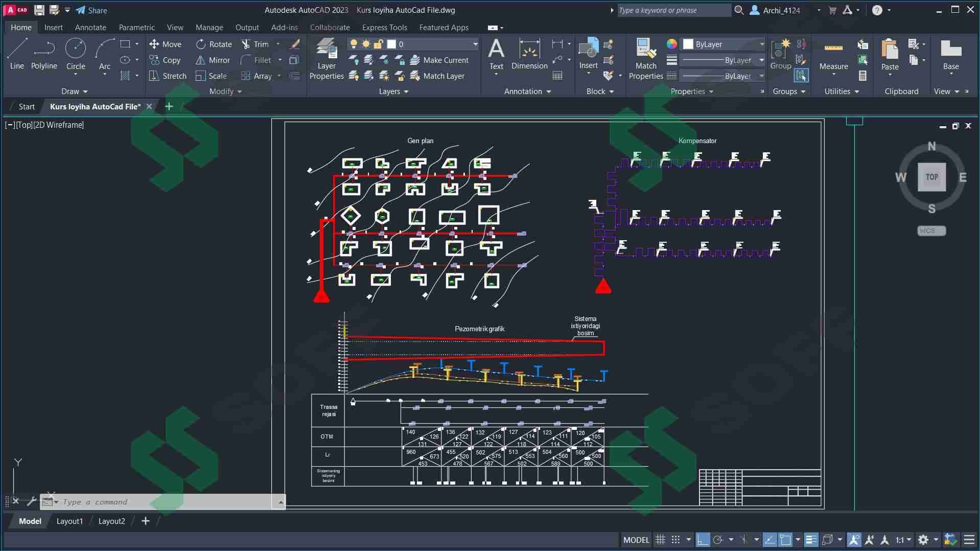Click the WCS coordinate system button
This screenshot has height=551, width=980.
click(x=931, y=231)
